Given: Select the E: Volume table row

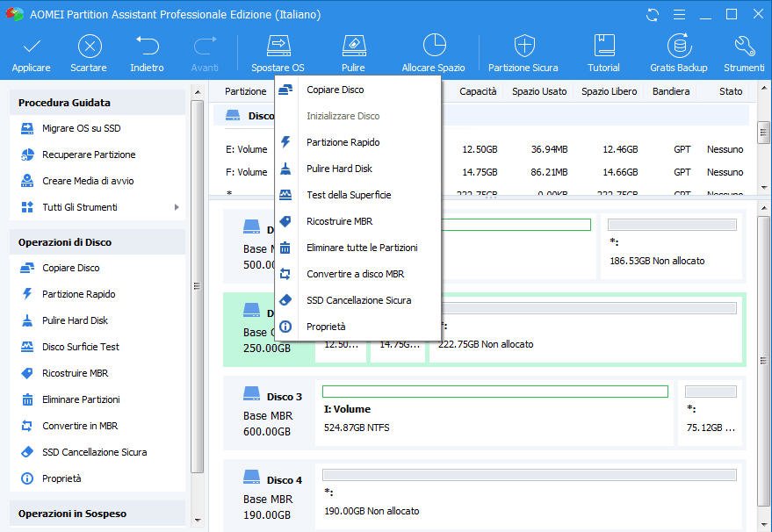Looking at the screenshot, I should [x=484, y=149].
